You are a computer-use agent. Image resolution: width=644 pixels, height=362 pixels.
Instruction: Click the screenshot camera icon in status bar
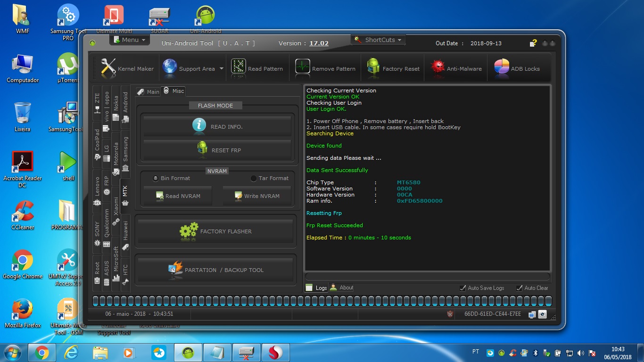tap(542, 314)
